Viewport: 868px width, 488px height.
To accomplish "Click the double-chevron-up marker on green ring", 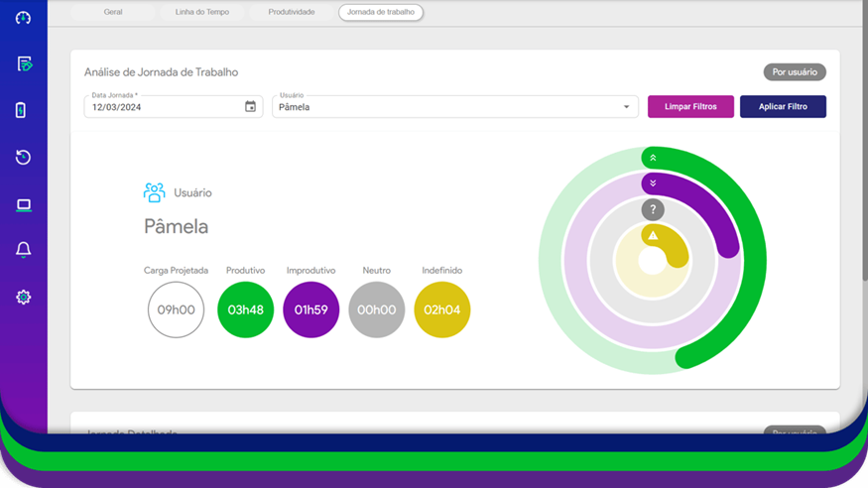I will 652,158.
